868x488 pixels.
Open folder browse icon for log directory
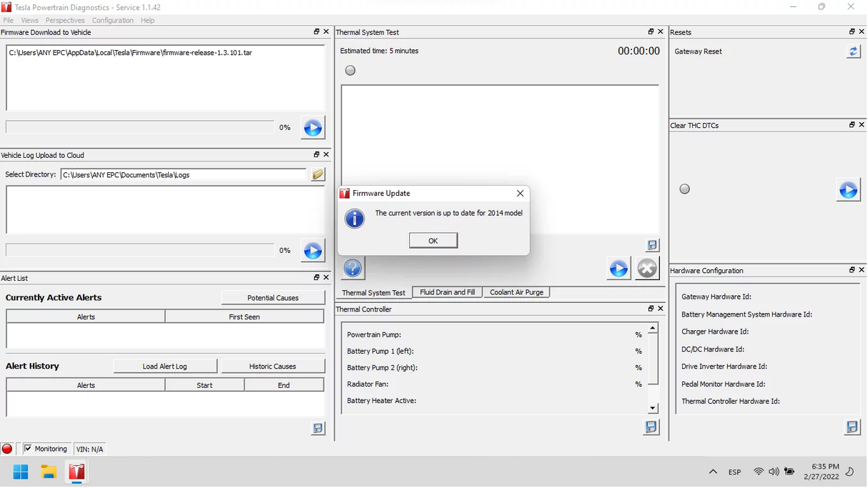pyautogui.click(x=317, y=174)
